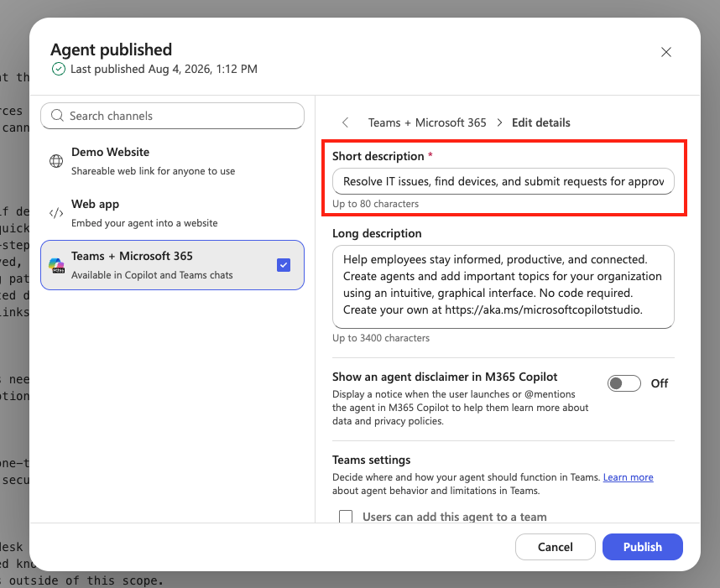Click the search magnifier icon

[57, 115]
